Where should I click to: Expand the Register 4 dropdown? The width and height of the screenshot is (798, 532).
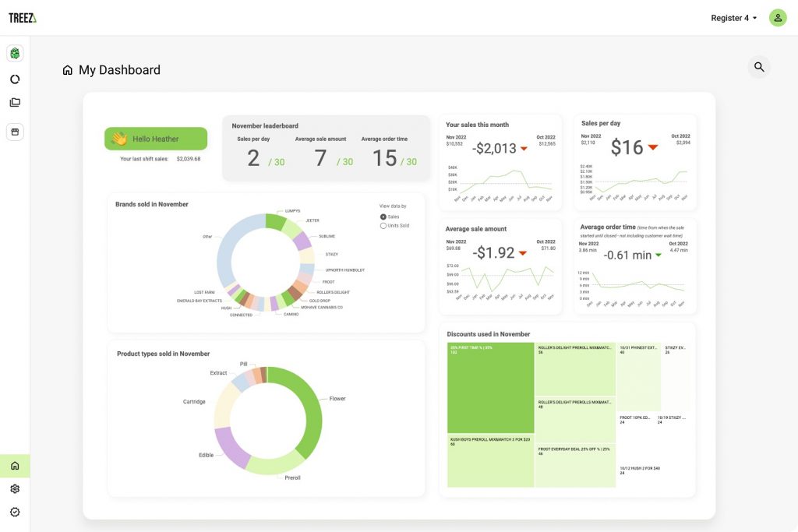click(733, 18)
